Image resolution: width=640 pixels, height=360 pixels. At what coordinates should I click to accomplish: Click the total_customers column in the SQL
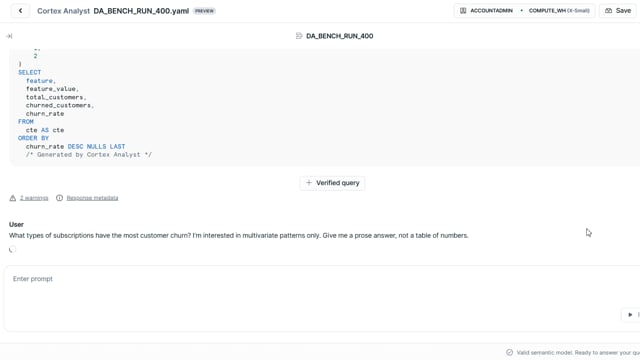(56, 97)
